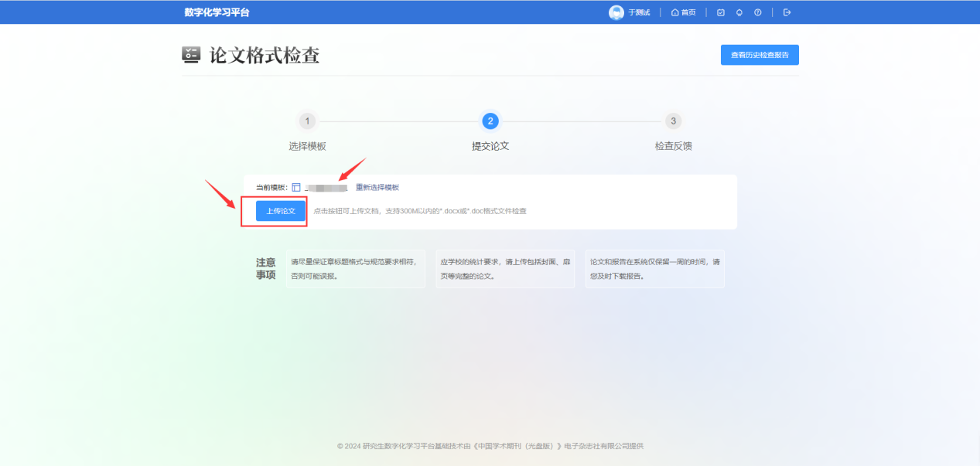Click the 数字化学习平台 site logo text
This screenshot has width=980, height=466.
(217, 12)
